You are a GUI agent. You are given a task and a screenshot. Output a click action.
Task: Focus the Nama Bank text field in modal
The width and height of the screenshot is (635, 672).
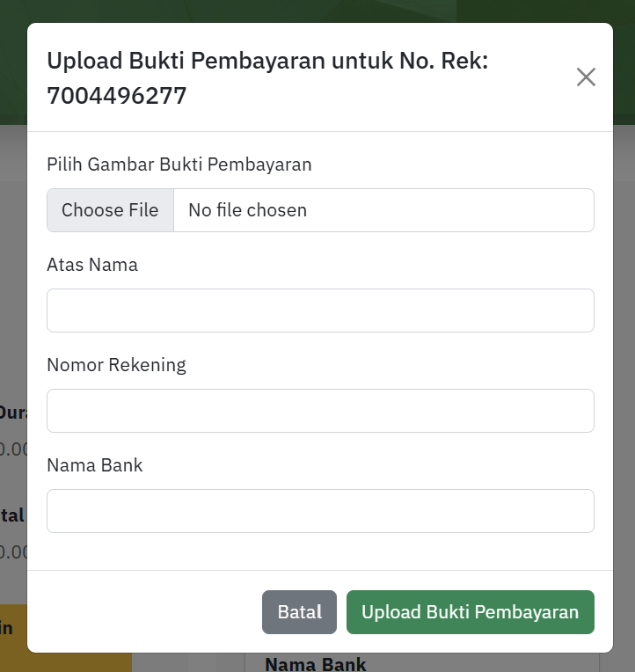(x=320, y=511)
